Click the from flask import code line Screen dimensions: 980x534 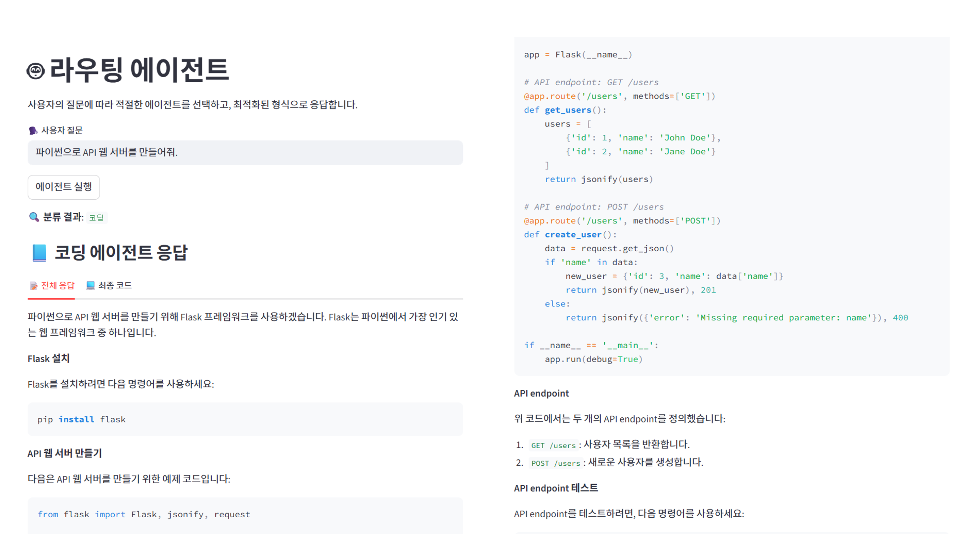[144, 514]
